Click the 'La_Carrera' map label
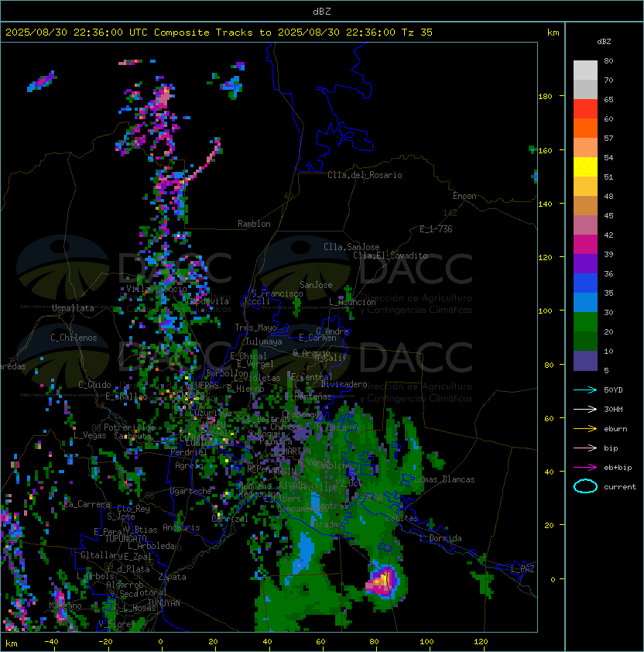The height and width of the screenshot is (652, 644). point(87,504)
